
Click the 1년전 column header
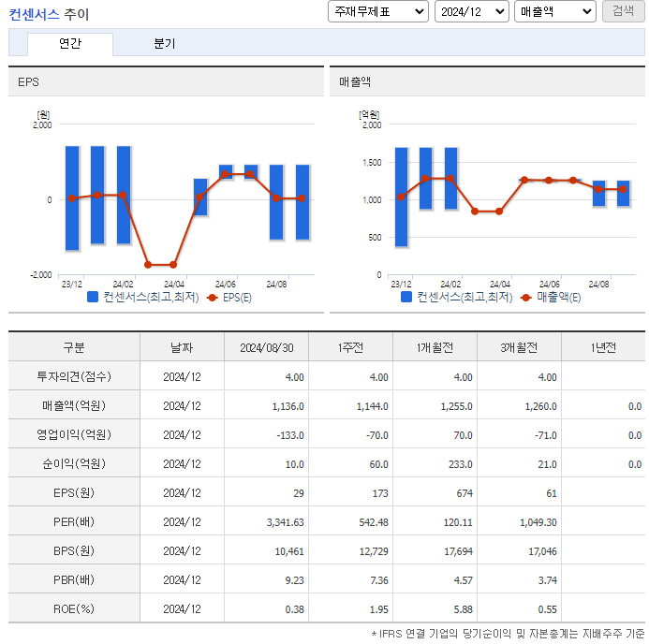pyautogui.click(x=603, y=347)
